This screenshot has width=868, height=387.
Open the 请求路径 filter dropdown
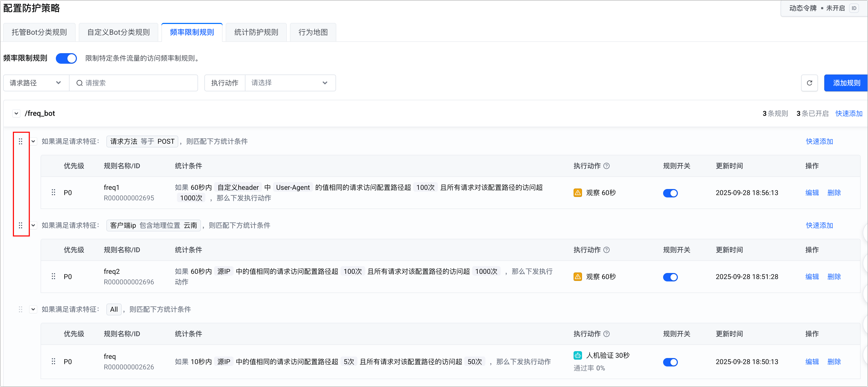[36, 83]
